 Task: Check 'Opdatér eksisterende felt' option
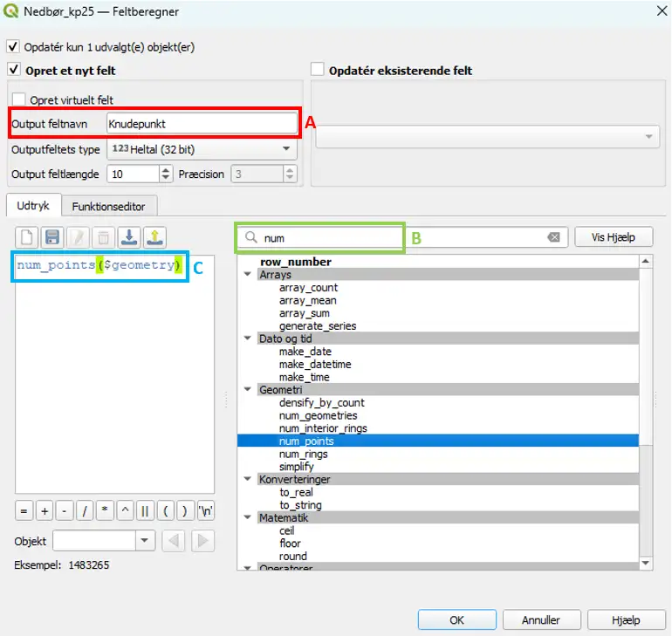pos(318,70)
